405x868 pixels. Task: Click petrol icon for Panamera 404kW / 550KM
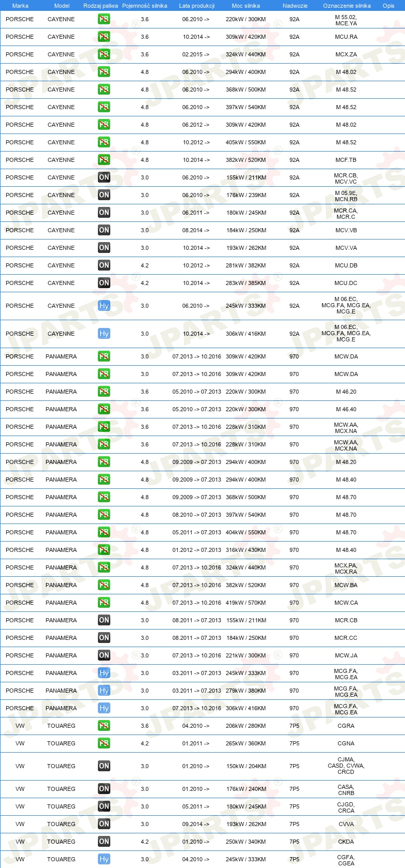coord(104,532)
